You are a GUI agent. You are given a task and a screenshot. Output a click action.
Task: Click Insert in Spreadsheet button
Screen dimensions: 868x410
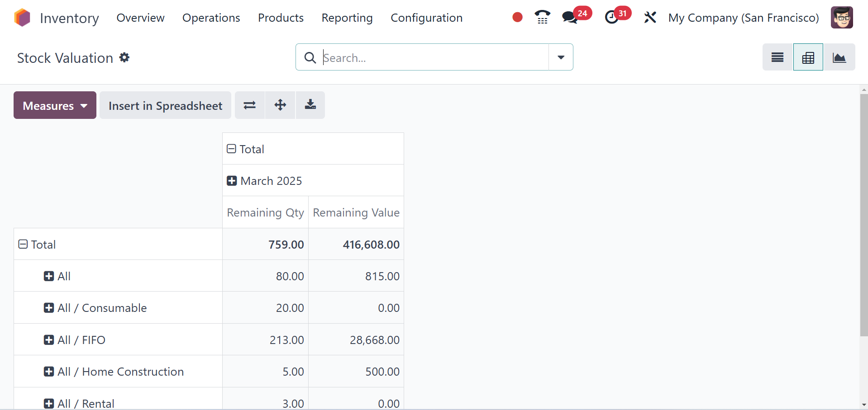[x=165, y=105]
